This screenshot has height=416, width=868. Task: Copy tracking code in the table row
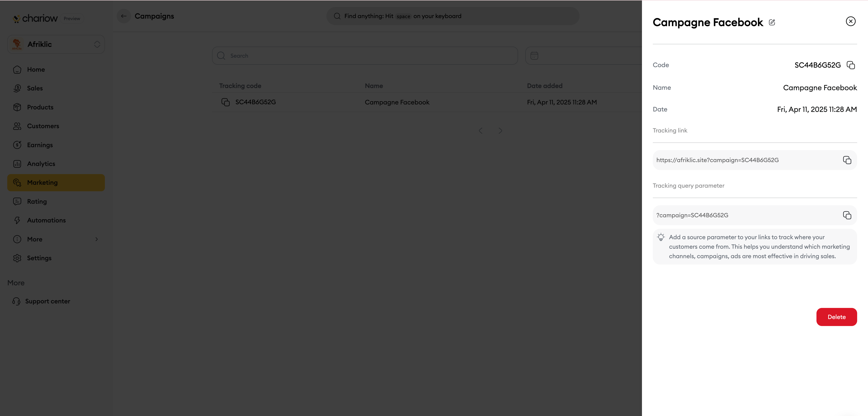click(x=225, y=102)
